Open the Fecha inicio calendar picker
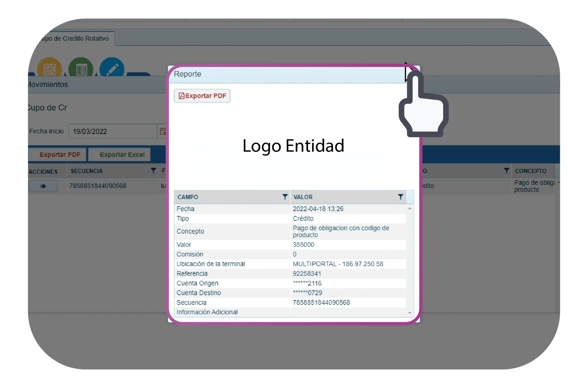 tap(163, 131)
